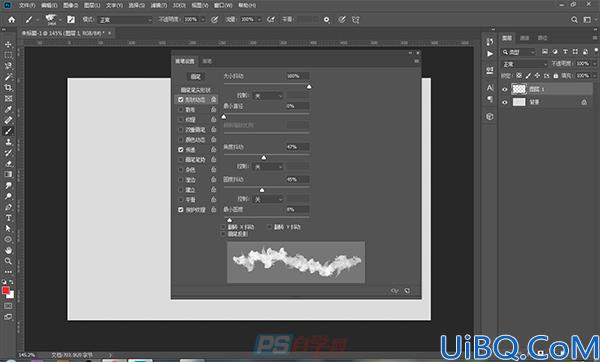Select Brush Tip Shape entry
600x362 pixels.
click(196, 90)
